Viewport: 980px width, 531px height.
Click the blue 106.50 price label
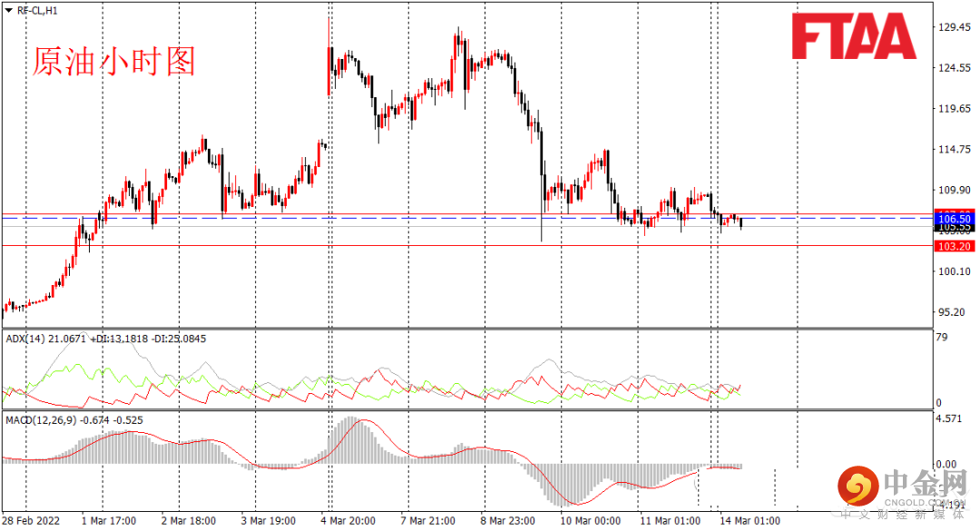(x=955, y=219)
